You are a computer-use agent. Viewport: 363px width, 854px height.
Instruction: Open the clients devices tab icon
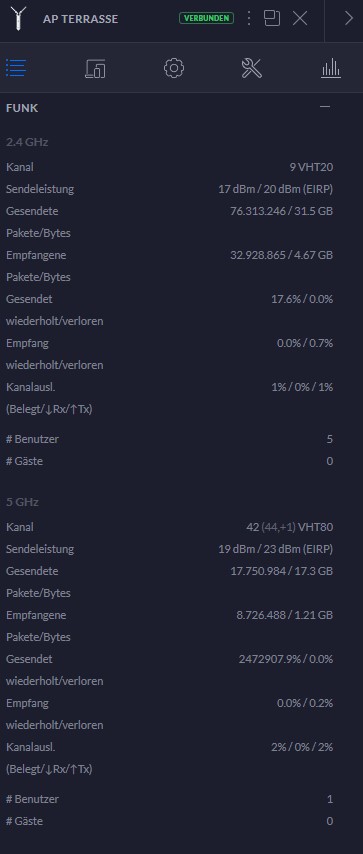[95, 69]
